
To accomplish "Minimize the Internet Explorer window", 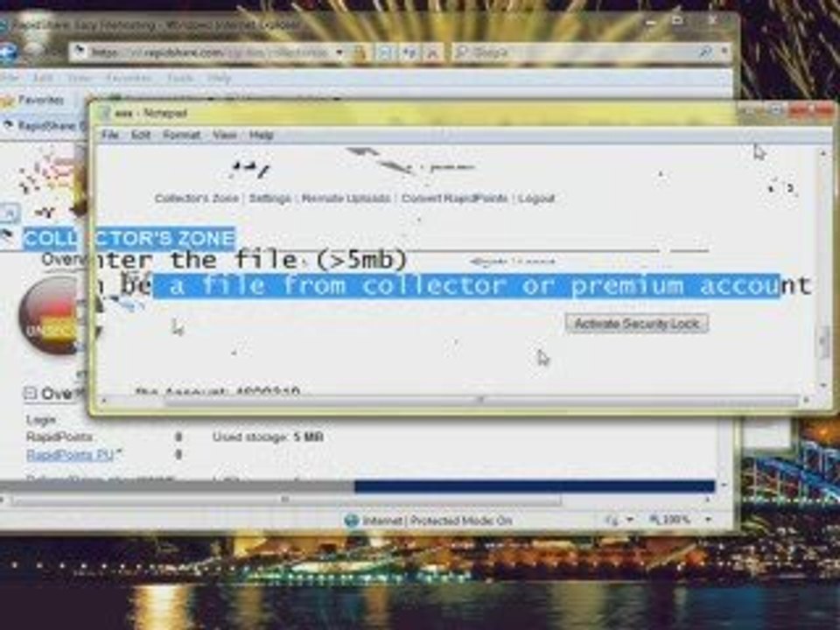I will (x=650, y=22).
